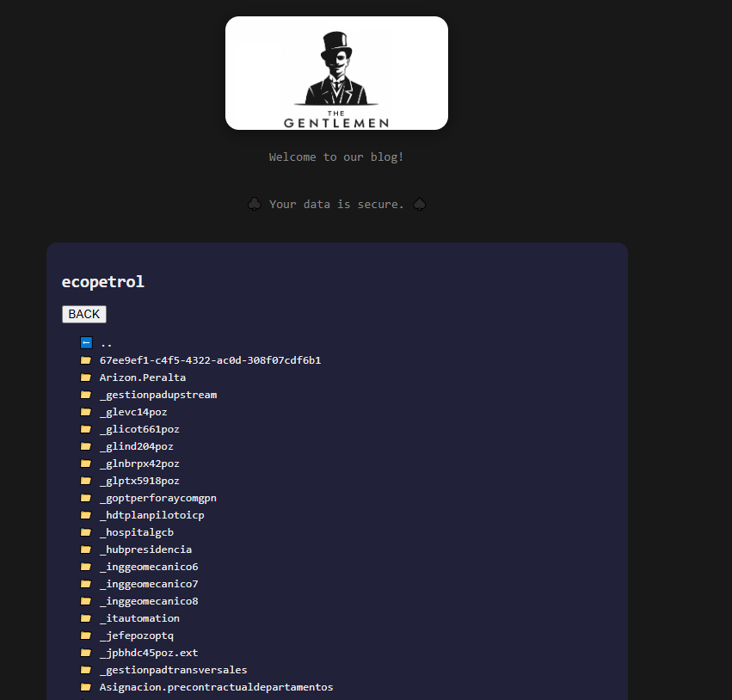Click folder icon beside Asignacion.precontractualdepartamentos
The height and width of the screenshot is (700, 732).
click(x=86, y=687)
